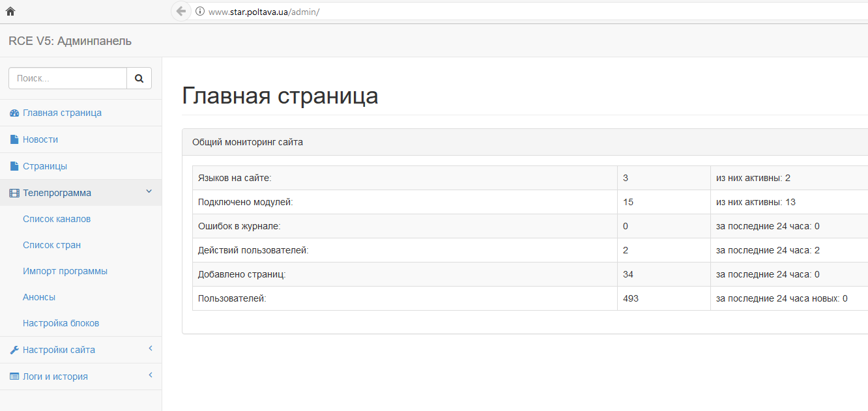Screen dimensions: 868x411
Task: Click the list icon beside Логи и история
Action: point(14,376)
